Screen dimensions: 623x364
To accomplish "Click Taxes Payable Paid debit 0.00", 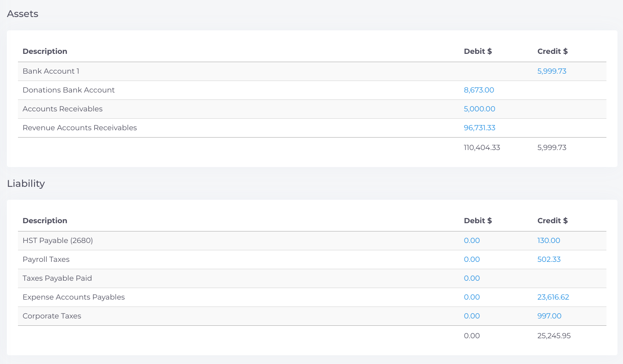I will 472,278.
